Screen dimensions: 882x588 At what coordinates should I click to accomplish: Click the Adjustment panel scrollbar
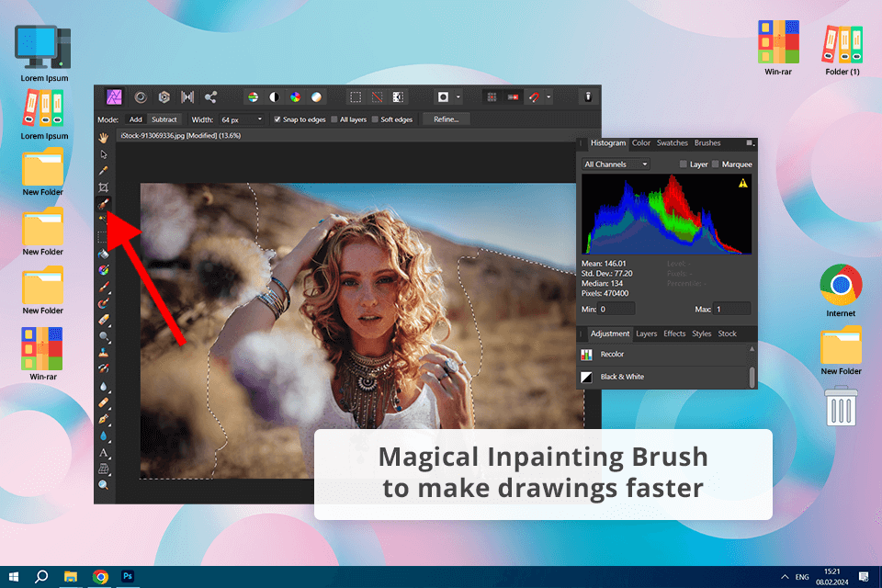click(752, 377)
